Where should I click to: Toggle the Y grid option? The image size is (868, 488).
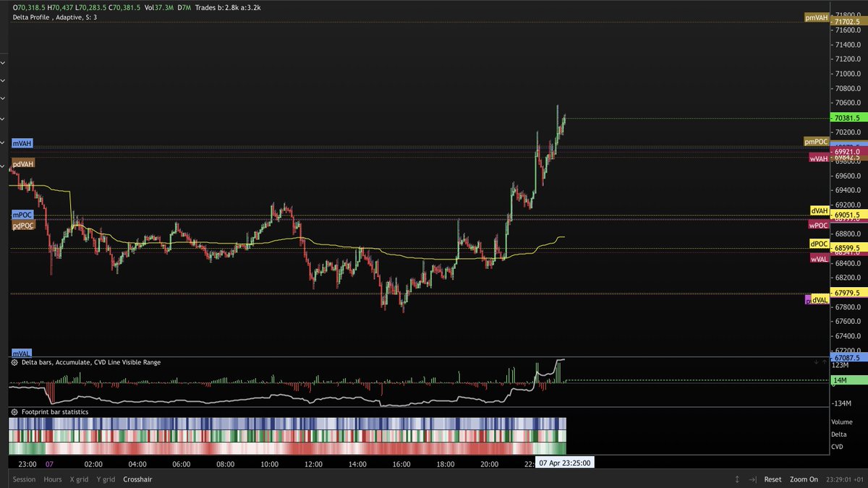[x=106, y=479]
